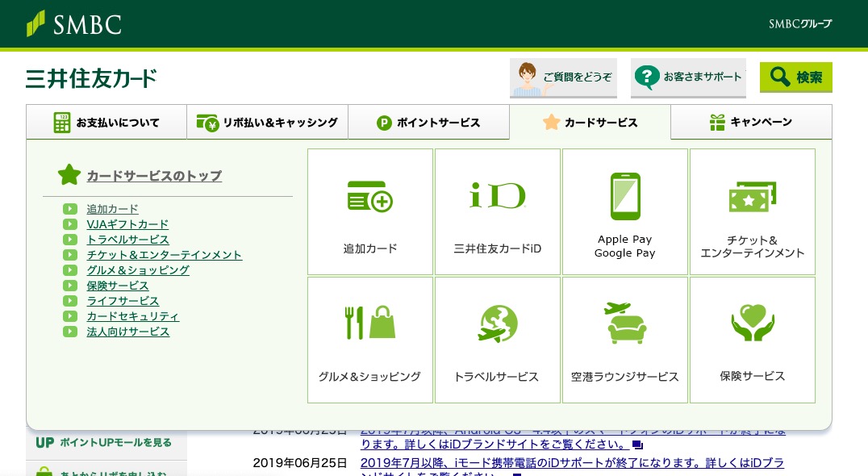Open the ライフサービス link
The height and width of the screenshot is (476, 868).
(123, 301)
